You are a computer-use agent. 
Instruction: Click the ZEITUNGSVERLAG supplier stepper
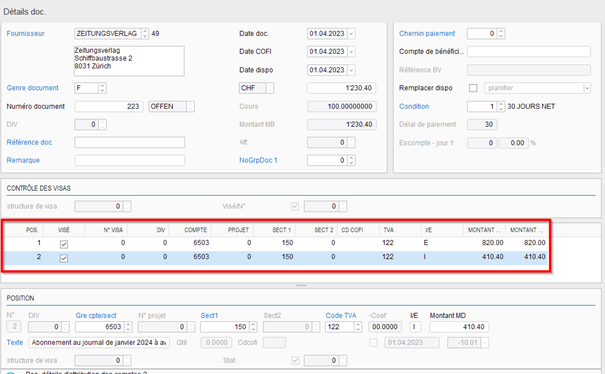tap(145, 34)
